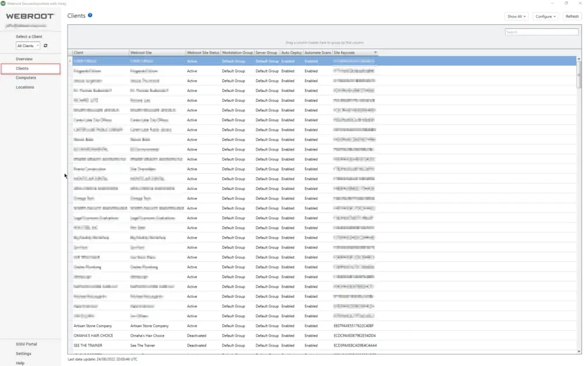Click the Last data update status text
The width and height of the screenshot is (588, 366).
point(102,360)
